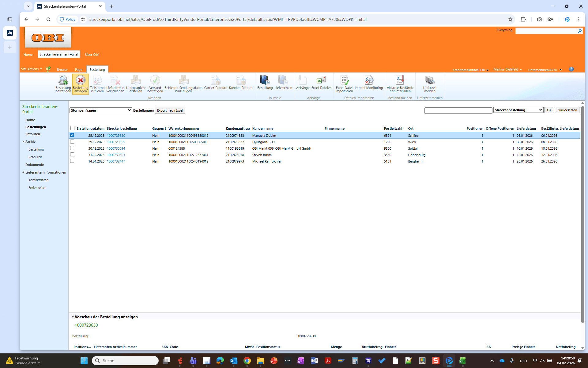Open the Excel-Dateien icon
588x368 pixels.
pyautogui.click(x=321, y=82)
